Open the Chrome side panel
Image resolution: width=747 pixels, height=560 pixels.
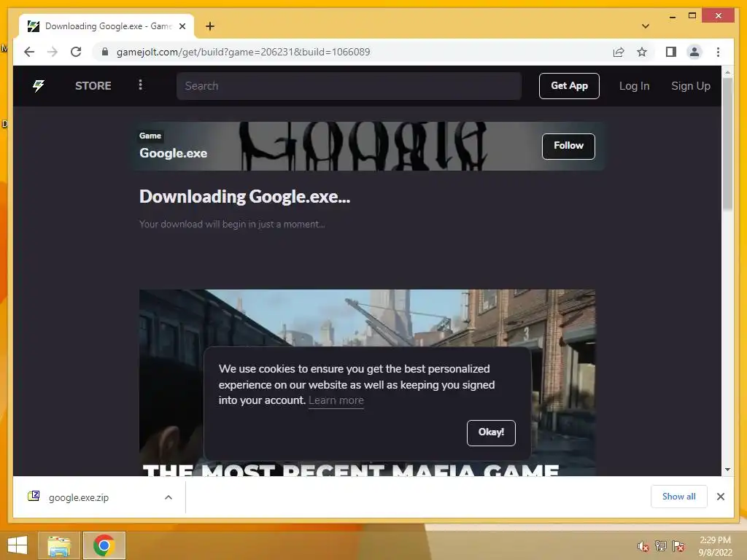coord(671,52)
